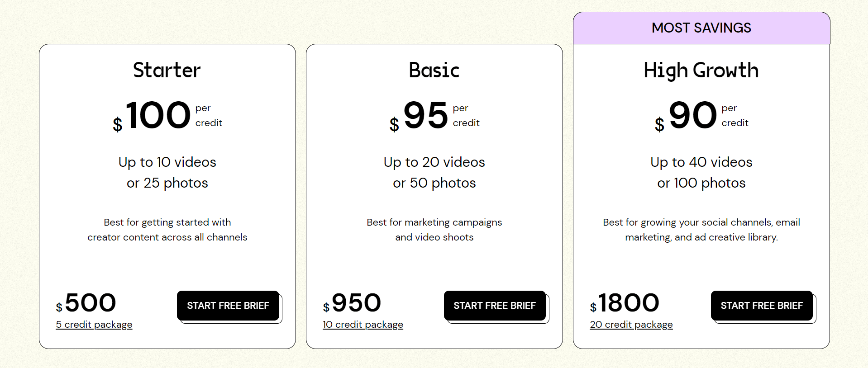The width and height of the screenshot is (868, 368).
Task: Click the $90 per credit price
Action: (701, 116)
